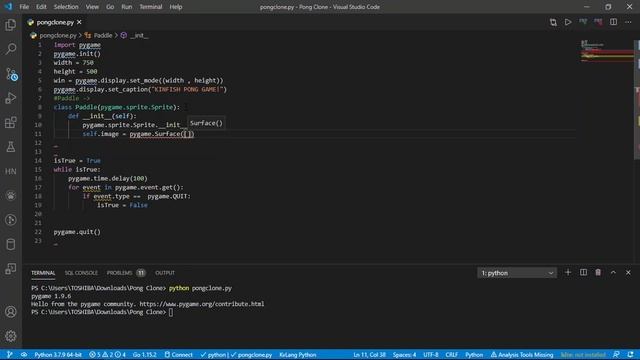Click the class Paddle line of code
The width and height of the screenshot is (640, 360).
click(116, 107)
